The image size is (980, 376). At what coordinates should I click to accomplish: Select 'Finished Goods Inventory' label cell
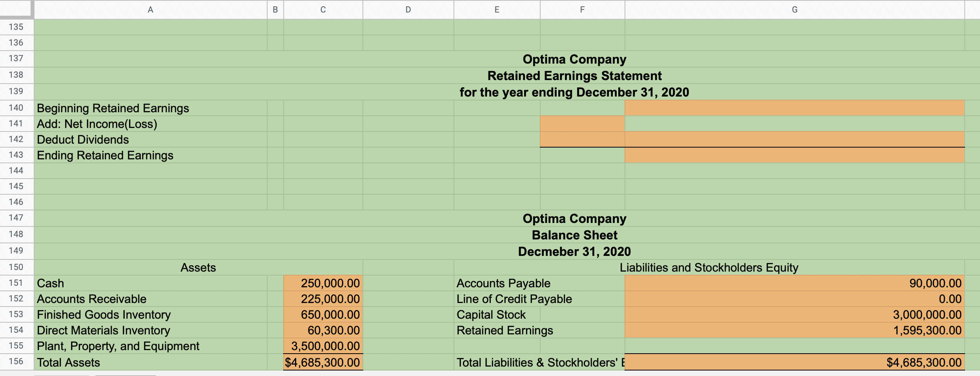tap(151, 314)
